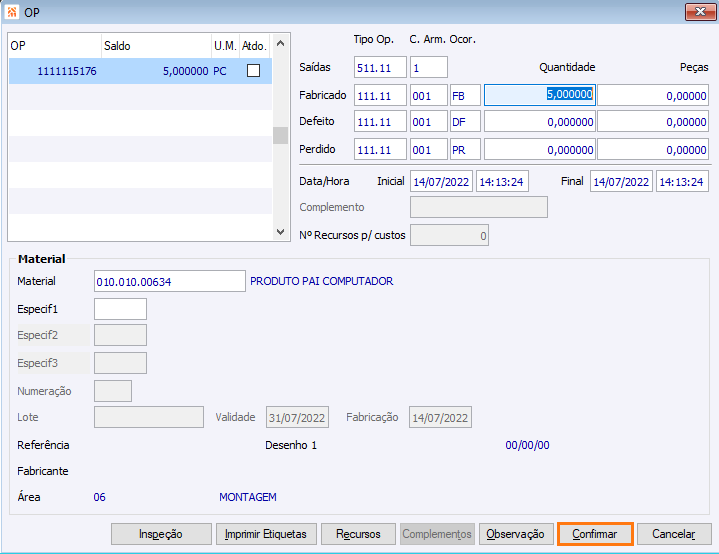Click Defeito Ocor. field DF
The width and height of the screenshot is (719, 554).
465,122
